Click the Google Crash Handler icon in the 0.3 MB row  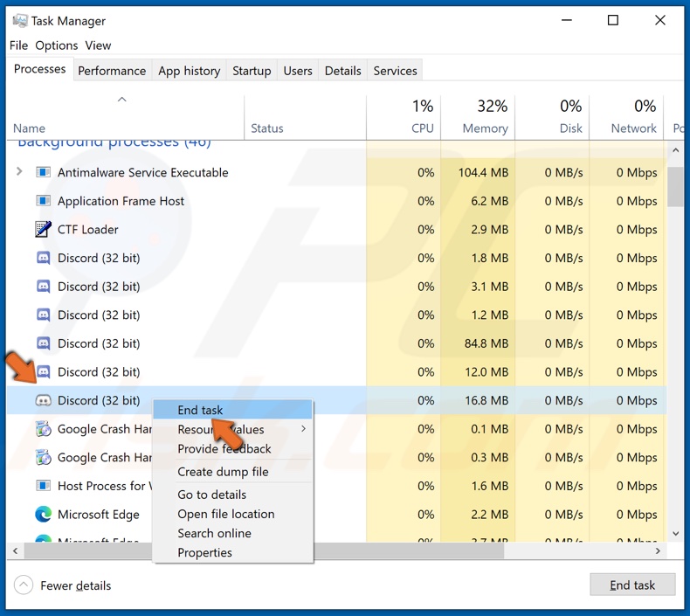(x=43, y=458)
